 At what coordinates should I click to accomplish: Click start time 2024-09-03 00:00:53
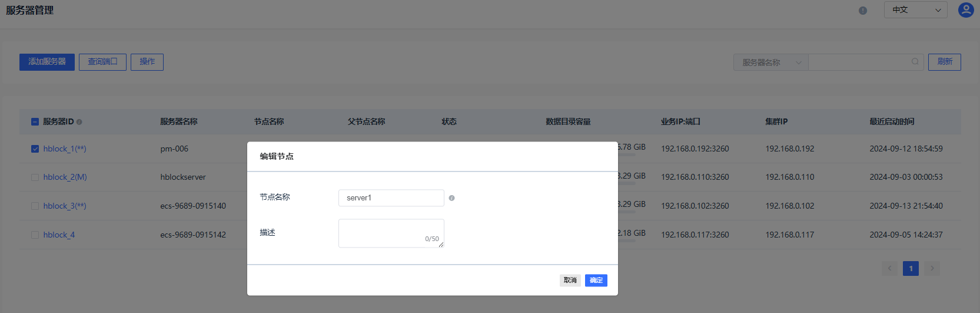[906, 177]
